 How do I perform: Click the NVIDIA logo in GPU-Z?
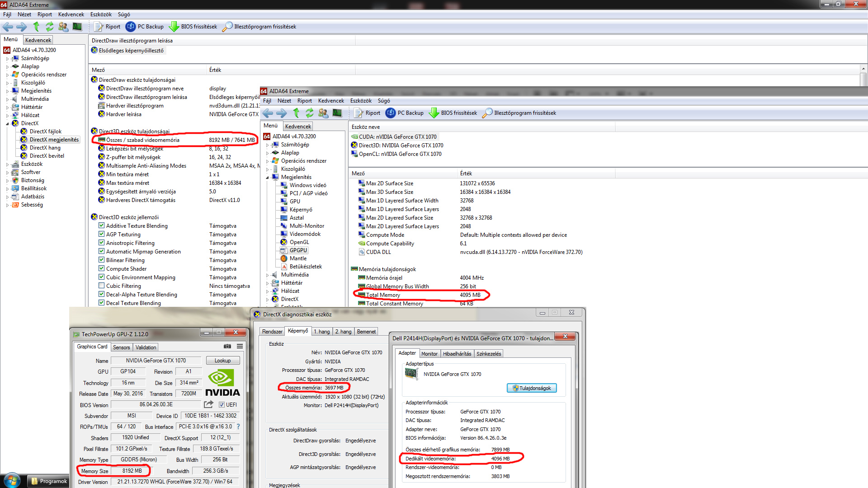(222, 382)
